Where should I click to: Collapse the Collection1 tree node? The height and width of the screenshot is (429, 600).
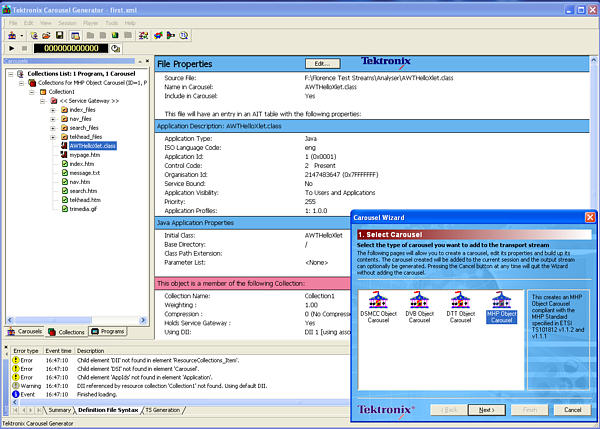[32, 92]
